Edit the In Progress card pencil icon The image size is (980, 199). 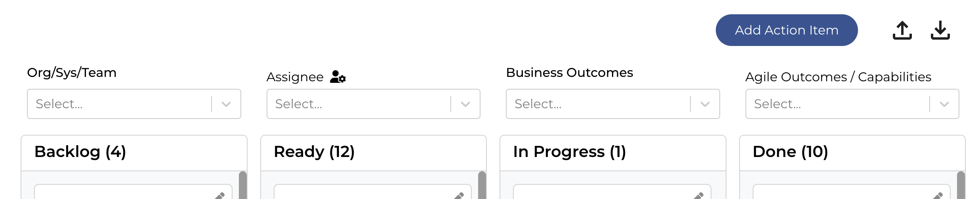699,195
